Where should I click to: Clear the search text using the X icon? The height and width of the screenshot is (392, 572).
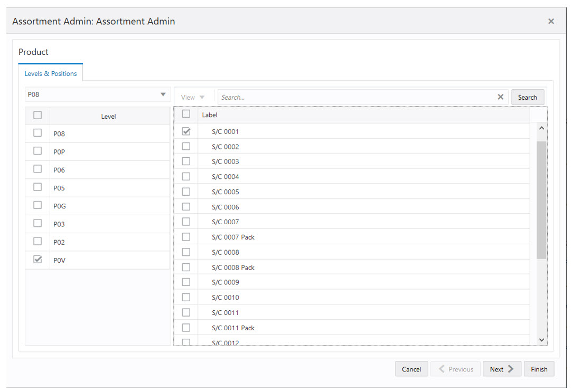coord(500,97)
